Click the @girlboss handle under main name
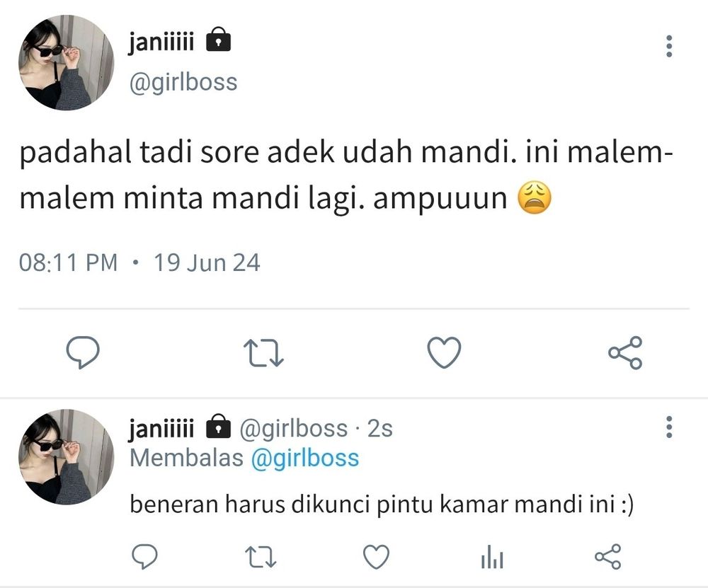 (183, 83)
